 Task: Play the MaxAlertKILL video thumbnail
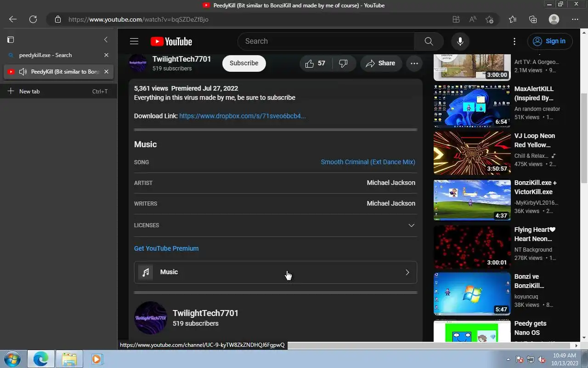click(472, 106)
